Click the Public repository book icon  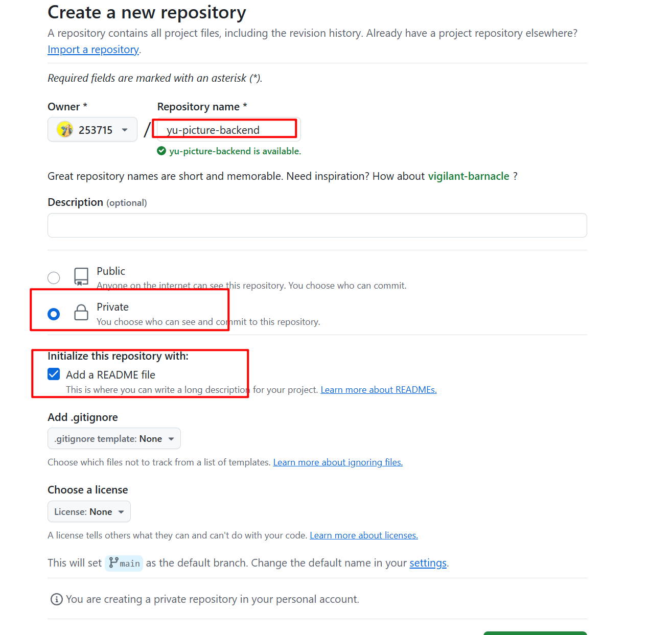pyautogui.click(x=81, y=276)
